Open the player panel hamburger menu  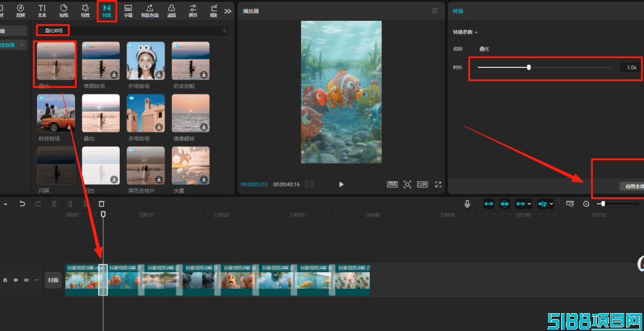[435, 11]
